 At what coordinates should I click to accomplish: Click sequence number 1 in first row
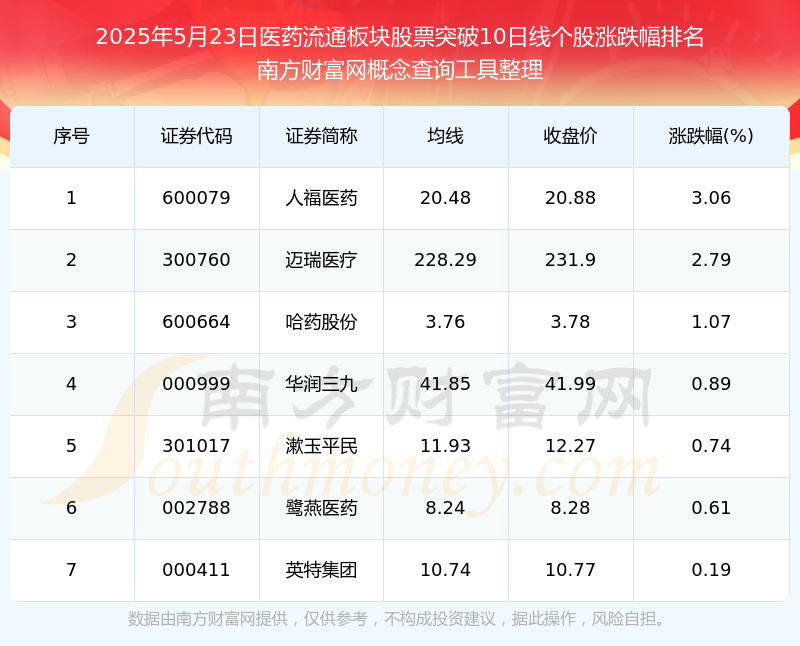pyautogui.click(x=71, y=198)
